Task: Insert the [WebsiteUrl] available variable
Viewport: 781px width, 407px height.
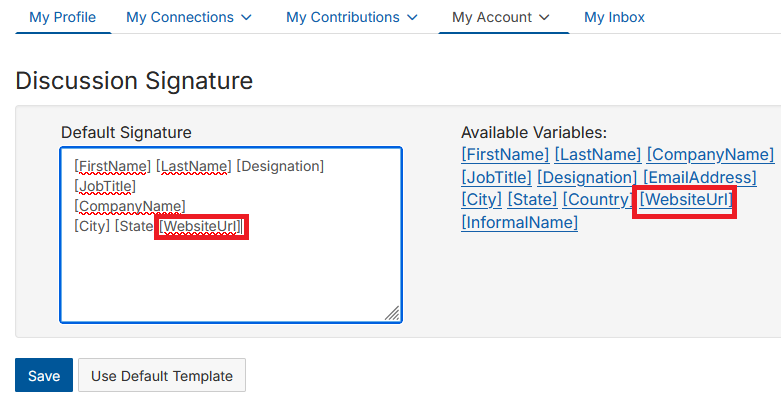Action: [x=686, y=200]
